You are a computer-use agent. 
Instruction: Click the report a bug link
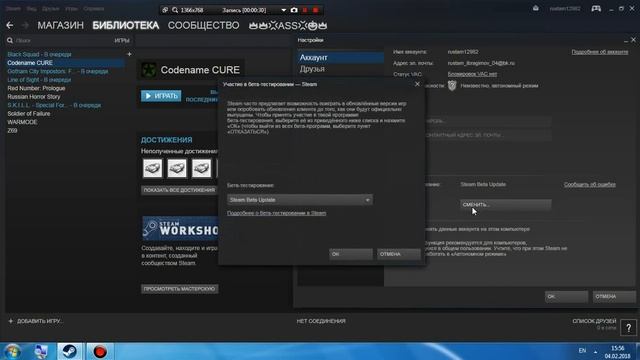point(590,184)
